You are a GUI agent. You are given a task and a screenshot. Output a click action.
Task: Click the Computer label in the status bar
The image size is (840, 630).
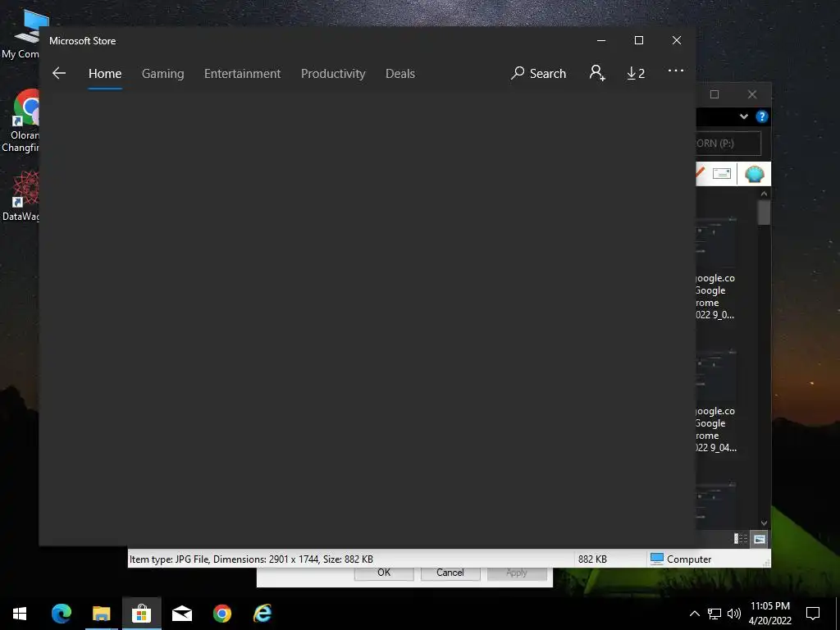click(x=689, y=559)
